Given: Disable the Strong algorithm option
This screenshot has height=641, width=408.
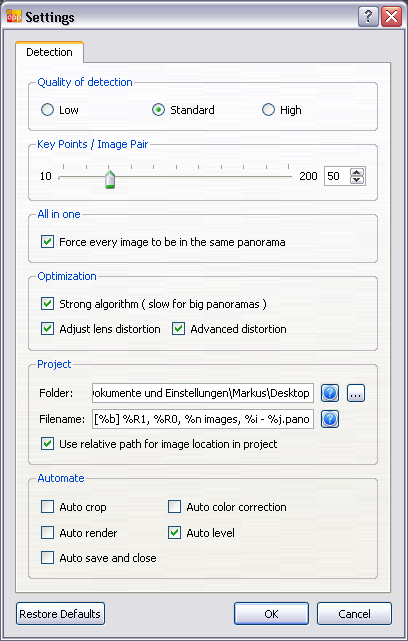Looking at the screenshot, I should click(47, 304).
